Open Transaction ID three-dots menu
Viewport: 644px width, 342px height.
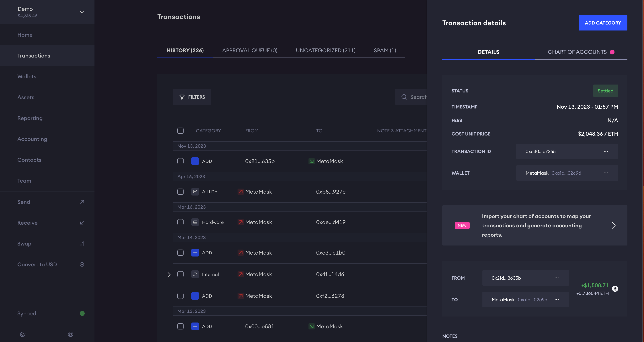click(x=606, y=151)
